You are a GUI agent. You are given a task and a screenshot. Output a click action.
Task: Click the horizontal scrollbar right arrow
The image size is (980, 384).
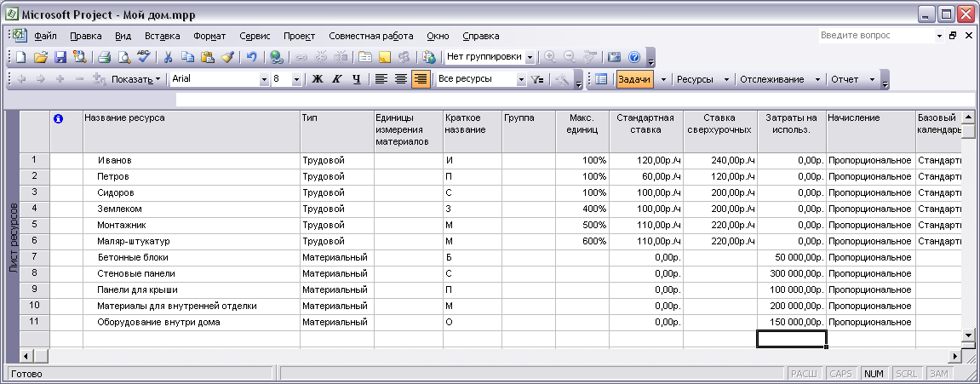(954, 357)
